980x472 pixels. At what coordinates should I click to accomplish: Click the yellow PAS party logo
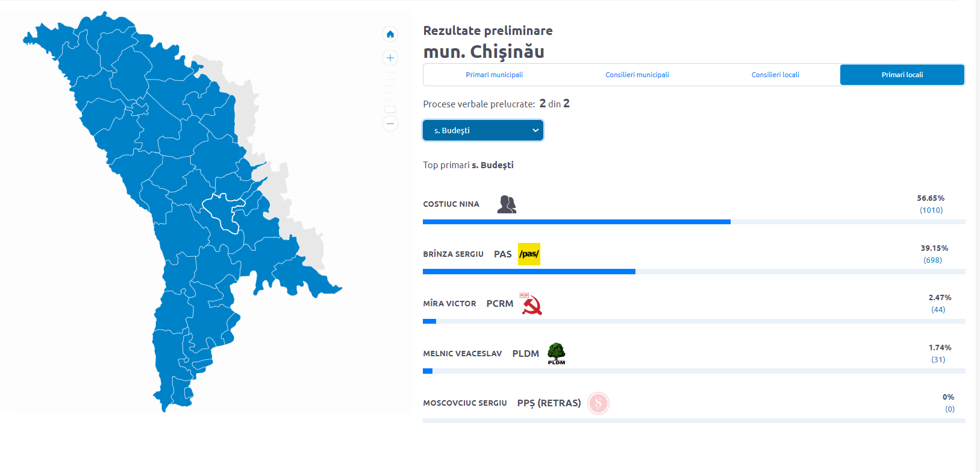[x=529, y=254]
